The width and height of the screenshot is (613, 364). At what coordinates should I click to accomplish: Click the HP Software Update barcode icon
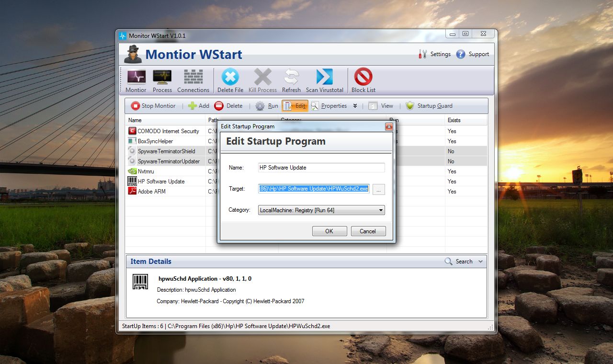tap(132, 181)
